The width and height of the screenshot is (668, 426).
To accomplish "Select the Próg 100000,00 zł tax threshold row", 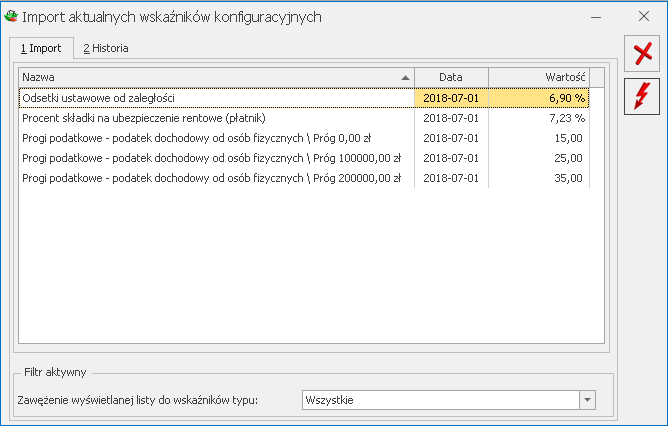I will [304, 158].
